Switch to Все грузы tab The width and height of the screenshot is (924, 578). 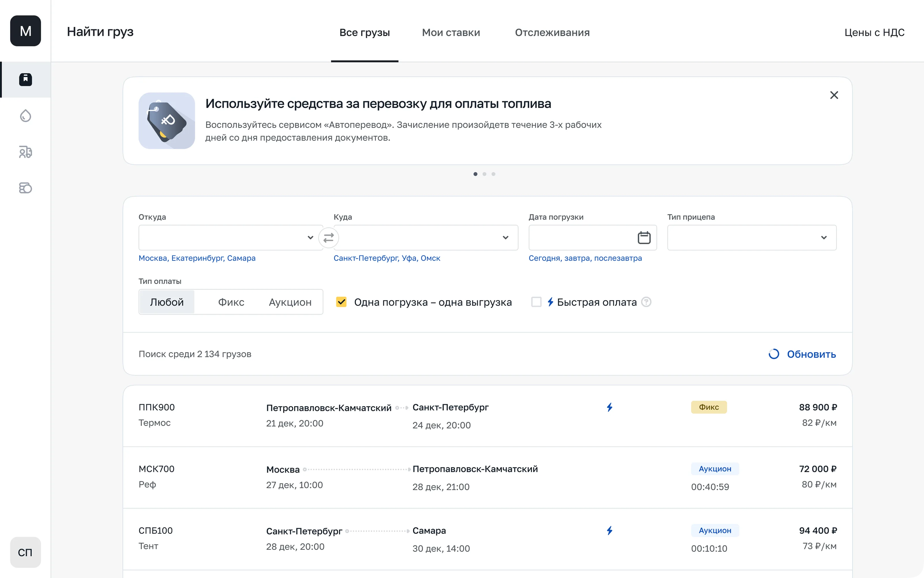click(x=364, y=32)
